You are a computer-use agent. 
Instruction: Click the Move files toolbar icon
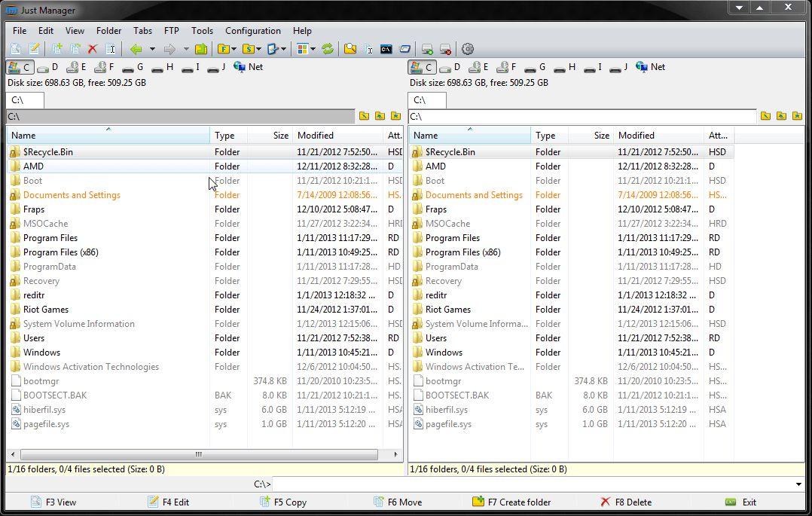[x=75, y=49]
